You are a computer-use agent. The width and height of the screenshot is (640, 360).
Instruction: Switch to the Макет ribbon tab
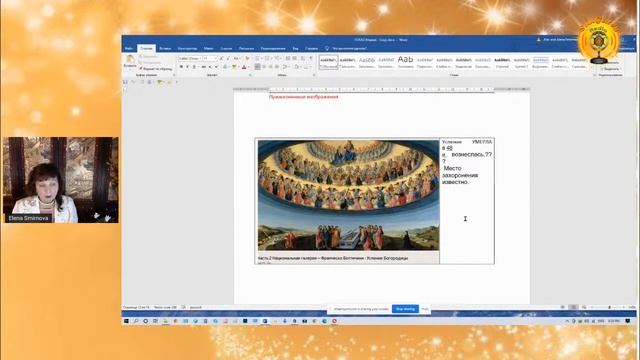pyautogui.click(x=208, y=48)
